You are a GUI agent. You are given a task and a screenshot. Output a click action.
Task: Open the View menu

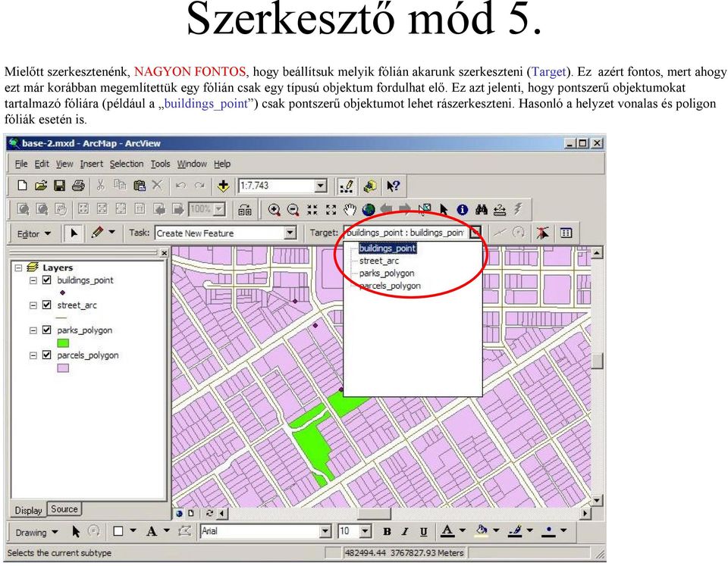tap(64, 164)
